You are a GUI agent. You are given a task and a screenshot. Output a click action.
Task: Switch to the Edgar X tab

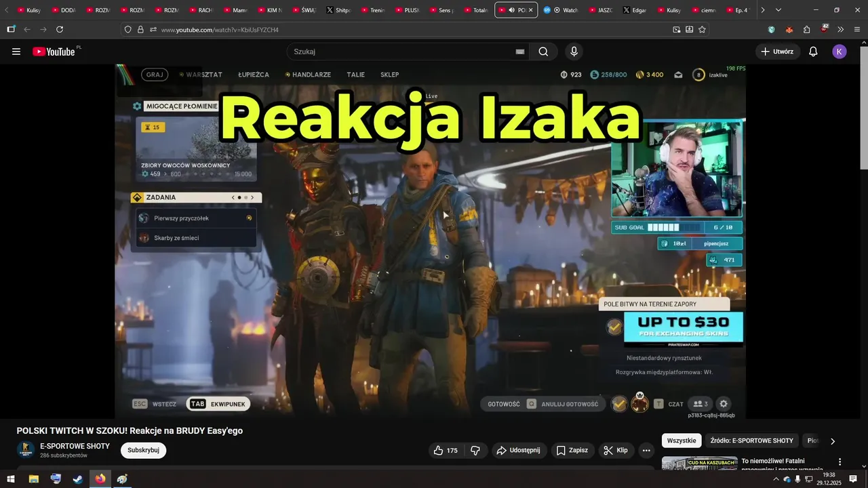(634, 10)
